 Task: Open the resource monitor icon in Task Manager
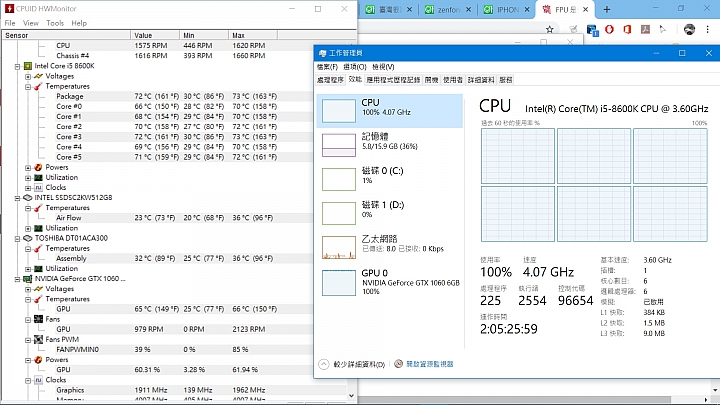[399, 364]
